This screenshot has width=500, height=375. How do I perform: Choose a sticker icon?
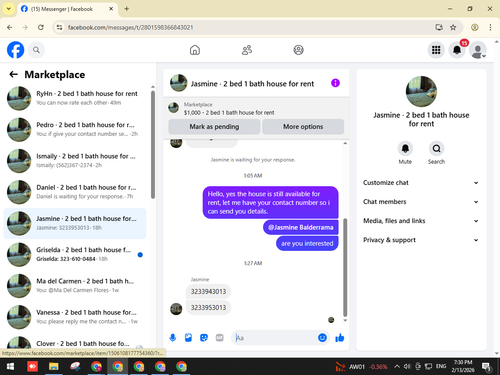pyautogui.click(x=204, y=338)
